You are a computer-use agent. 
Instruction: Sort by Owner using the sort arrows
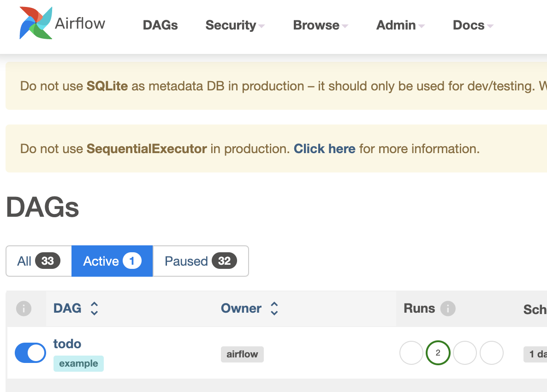tap(274, 309)
